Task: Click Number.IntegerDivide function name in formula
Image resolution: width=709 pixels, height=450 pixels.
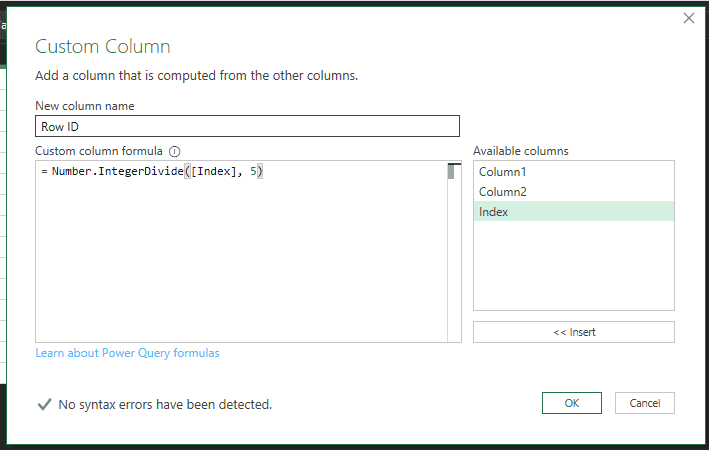Action: [x=118, y=171]
